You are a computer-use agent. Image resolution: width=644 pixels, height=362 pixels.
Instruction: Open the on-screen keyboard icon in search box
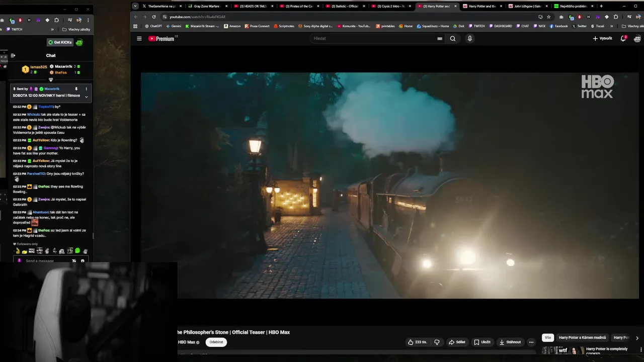440,38
